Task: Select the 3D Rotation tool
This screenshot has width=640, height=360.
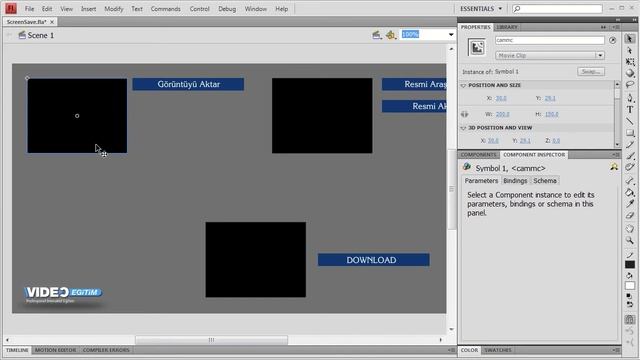Action: coord(630,73)
